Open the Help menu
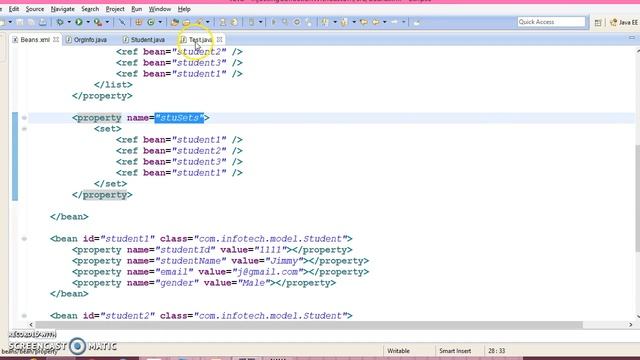This screenshot has width=640, height=360. (x=184, y=9)
